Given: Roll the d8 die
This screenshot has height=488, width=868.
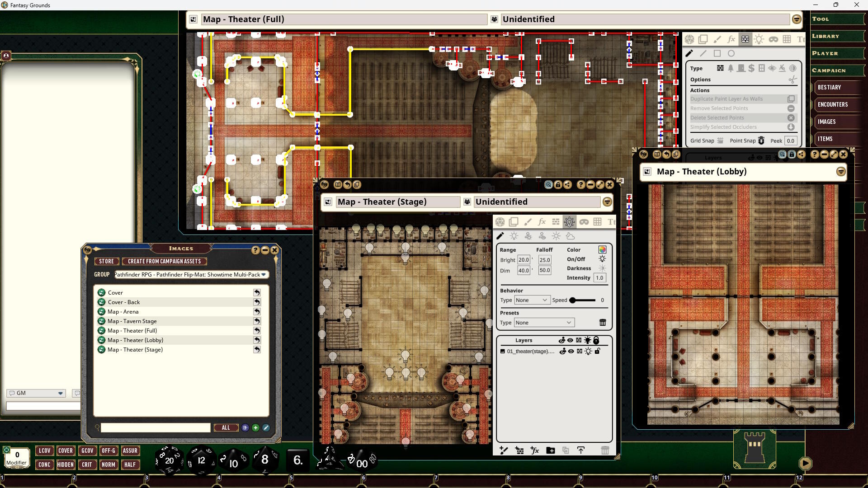Looking at the screenshot, I should click(x=265, y=460).
